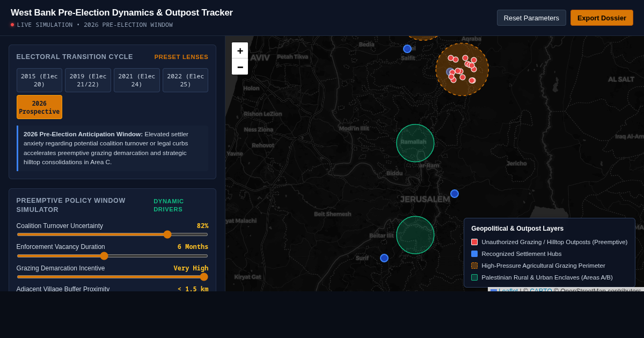
Task: Select the 2022 (Elec 25) cycle
Action: coord(185,80)
